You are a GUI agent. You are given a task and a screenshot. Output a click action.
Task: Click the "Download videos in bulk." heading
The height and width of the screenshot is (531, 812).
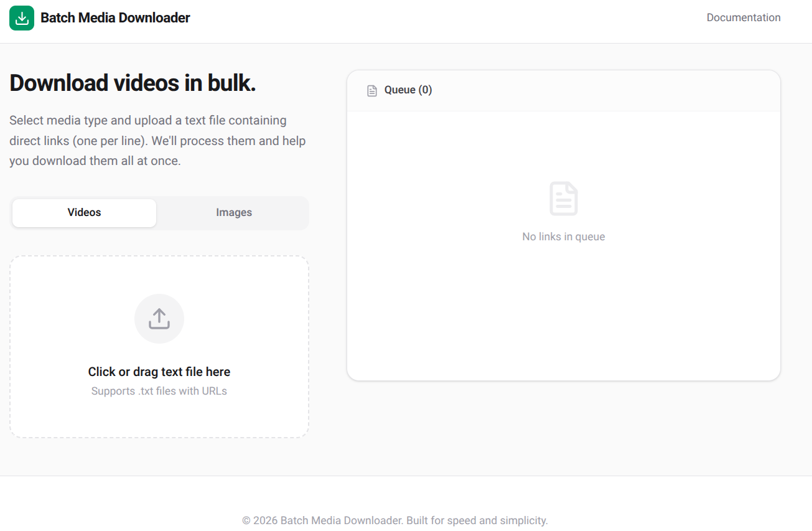133,83
